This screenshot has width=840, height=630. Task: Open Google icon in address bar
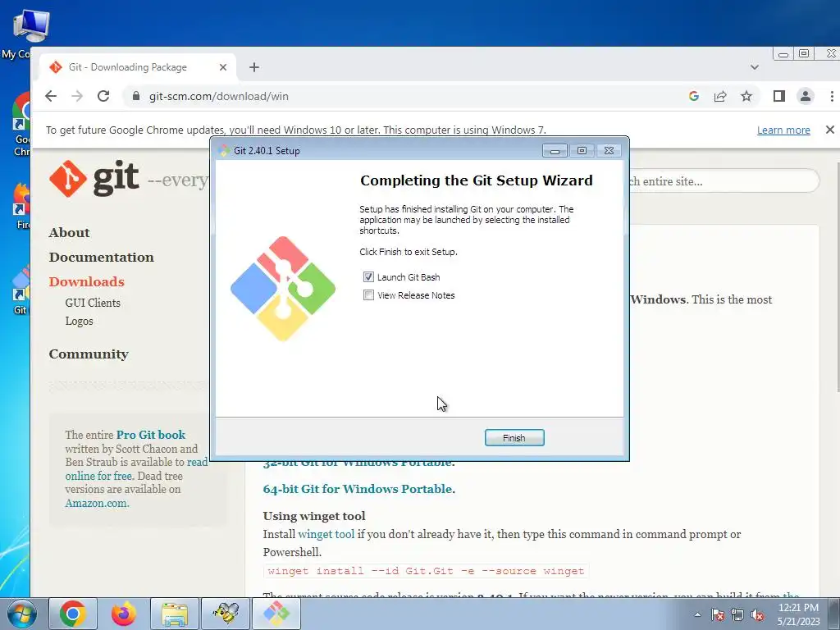(694, 96)
